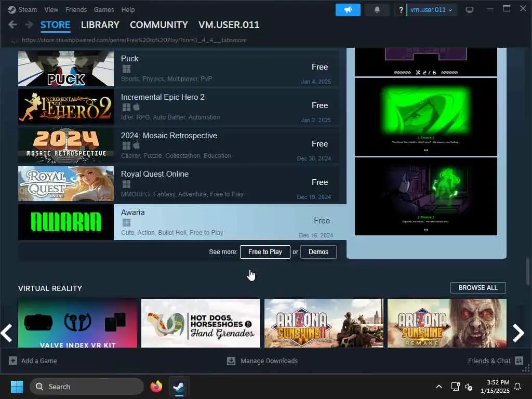Image resolution: width=532 pixels, height=399 pixels.
Task: Expand the vm.user.011 account dropdown
Action: click(x=431, y=10)
